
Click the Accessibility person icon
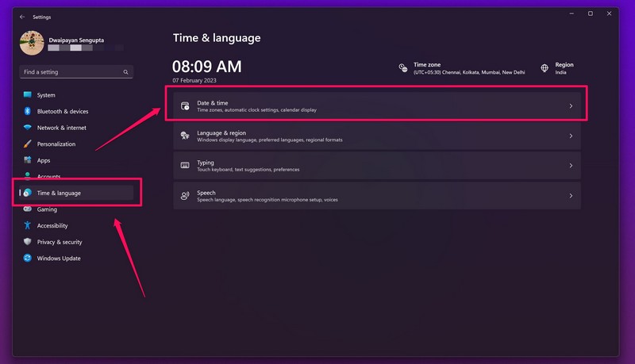coord(28,226)
